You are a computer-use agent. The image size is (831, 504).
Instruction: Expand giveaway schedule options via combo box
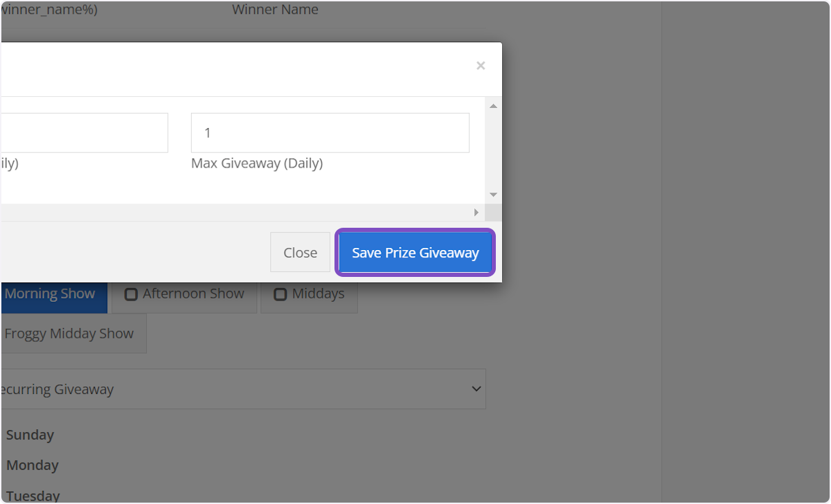(242, 388)
